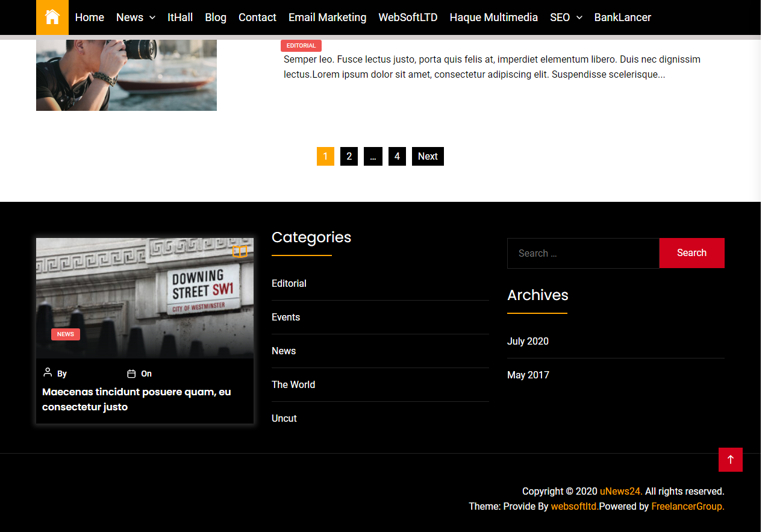Follow the FreelancerGroup footer link
The width and height of the screenshot is (771, 532).
click(686, 506)
